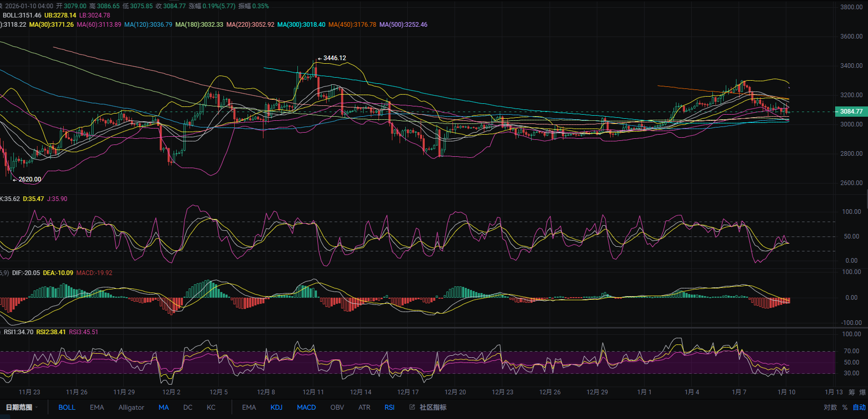Switch price axis to % percentage mode
The height and width of the screenshot is (419, 868).
(845, 407)
